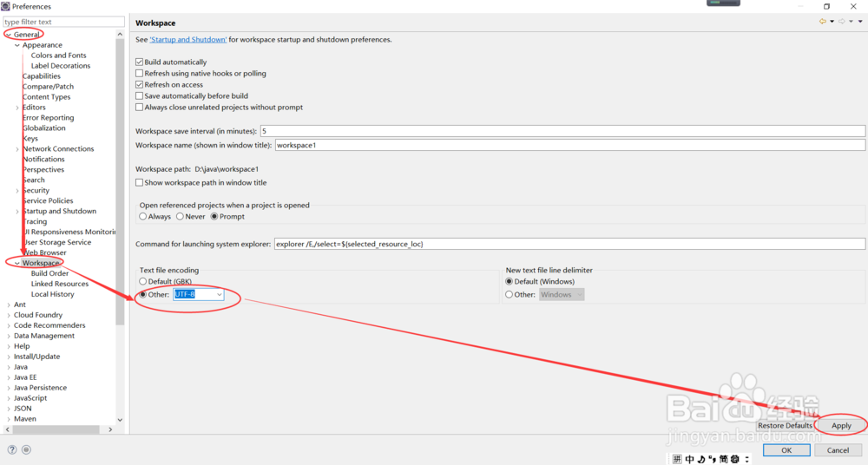Collapse the Appearance tree node
This screenshot has height=465, width=868.
tap(17, 45)
